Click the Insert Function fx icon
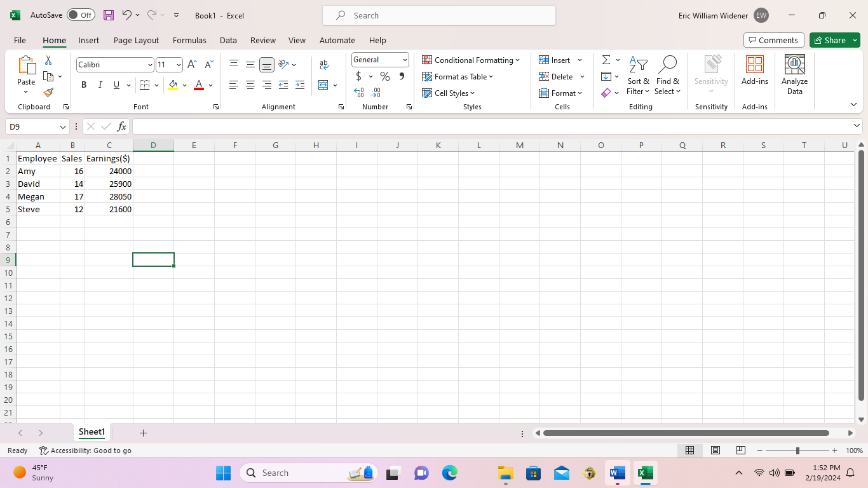 (x=122, y=126)
